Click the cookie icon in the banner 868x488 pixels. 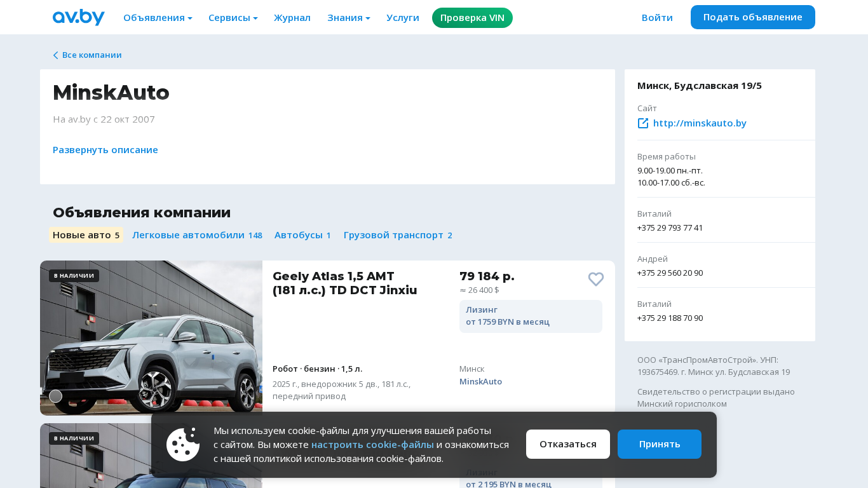tap(183, 444)
